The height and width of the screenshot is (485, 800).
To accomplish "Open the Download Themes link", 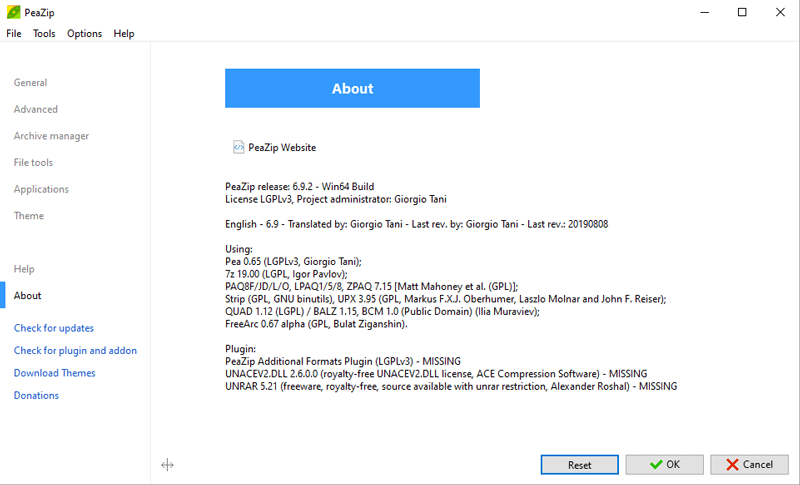I will point(55,373).
